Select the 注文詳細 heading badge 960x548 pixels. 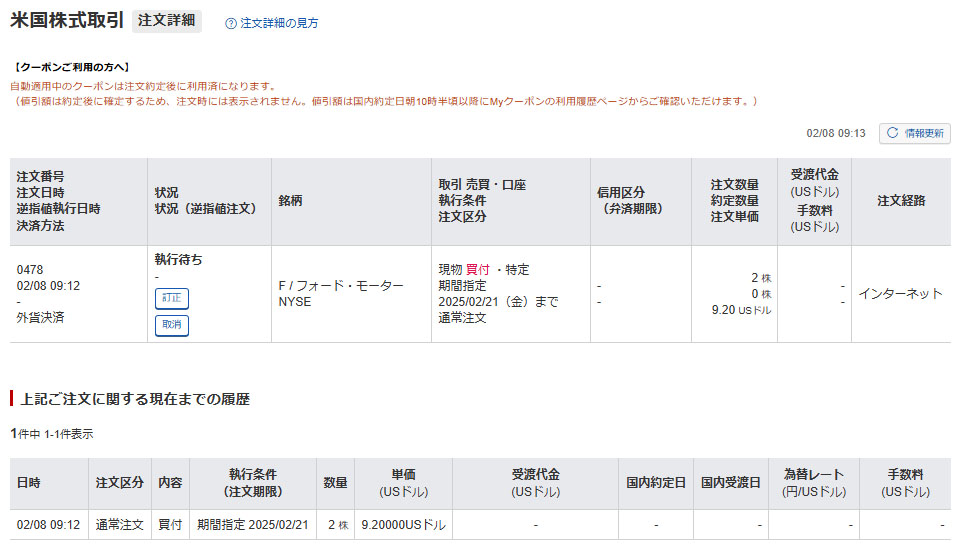(168, 21)
